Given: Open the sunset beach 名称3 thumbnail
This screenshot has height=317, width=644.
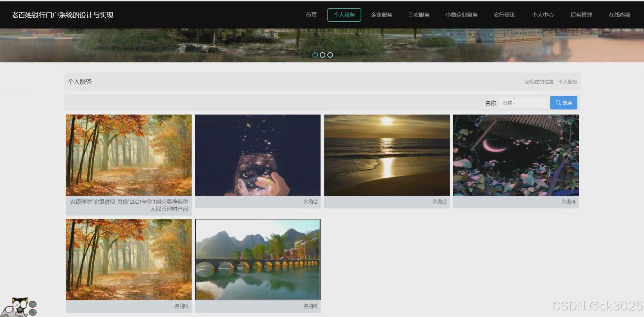Looking at the screenshot, I should (387, 155).
